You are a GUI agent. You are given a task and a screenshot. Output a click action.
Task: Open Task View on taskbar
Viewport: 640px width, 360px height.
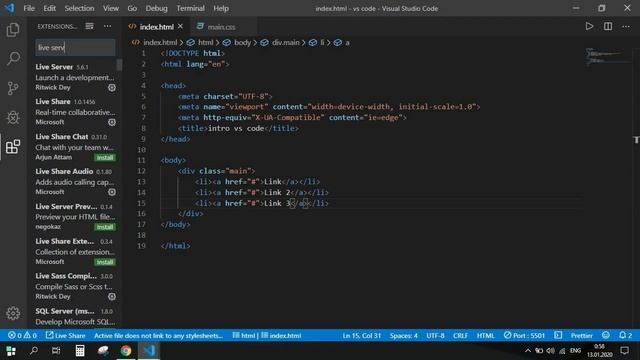coord(56,351)
